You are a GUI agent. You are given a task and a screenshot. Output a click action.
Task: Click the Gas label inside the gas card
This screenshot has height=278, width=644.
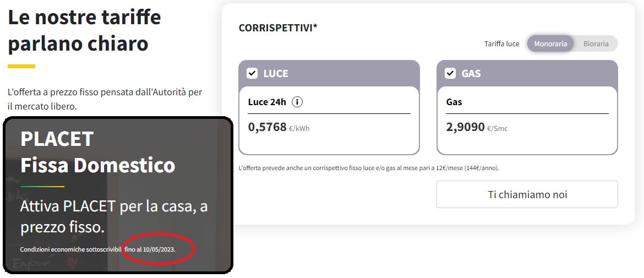454,102
